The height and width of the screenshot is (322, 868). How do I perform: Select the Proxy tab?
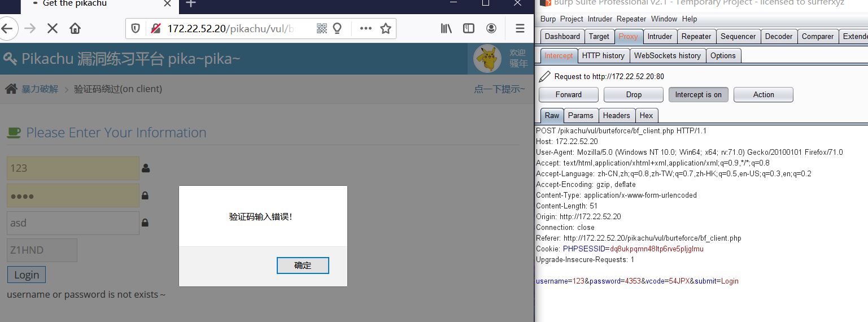[628, 36]
